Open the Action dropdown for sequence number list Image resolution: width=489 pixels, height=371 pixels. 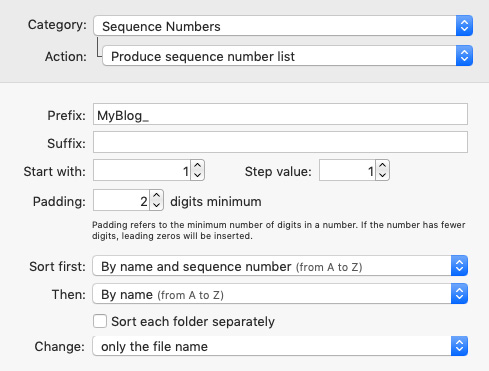(287, 56)
